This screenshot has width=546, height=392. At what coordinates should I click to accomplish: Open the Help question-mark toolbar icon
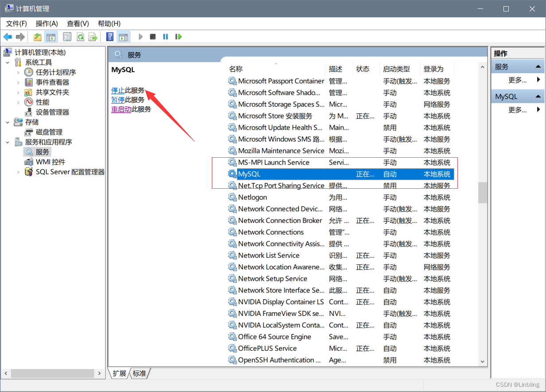[x=110, y=37]
